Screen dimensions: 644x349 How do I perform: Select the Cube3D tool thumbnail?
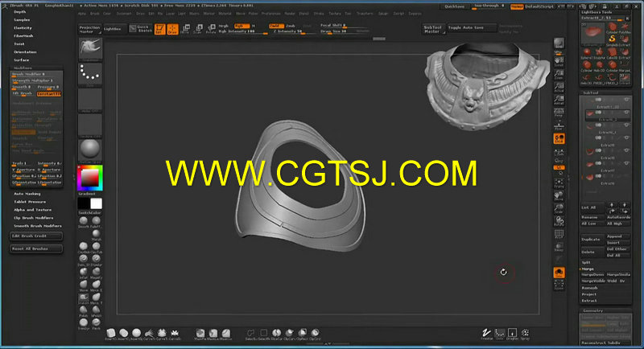pyautogui.click(x=612, y=53)
